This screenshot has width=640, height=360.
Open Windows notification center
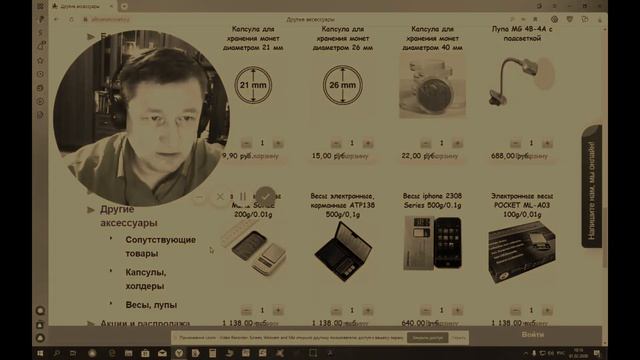[x=597, y=353]
